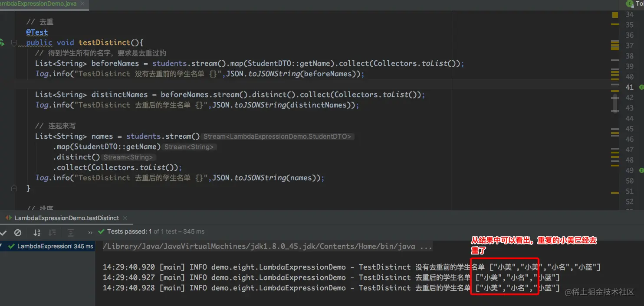Toggle Sort by Duration in test runner toolbar
644x306 pixels.
click(52, 232)
